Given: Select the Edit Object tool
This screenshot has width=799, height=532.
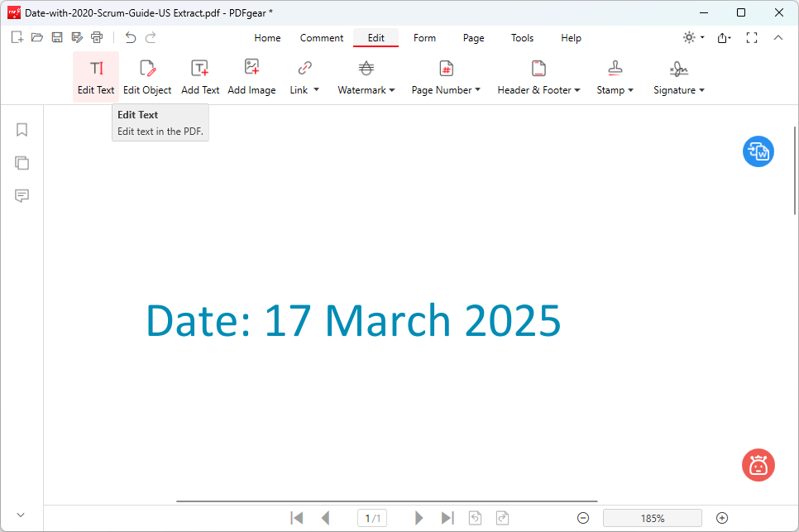Looking at the screenshot, I should [x=147, y=77].
